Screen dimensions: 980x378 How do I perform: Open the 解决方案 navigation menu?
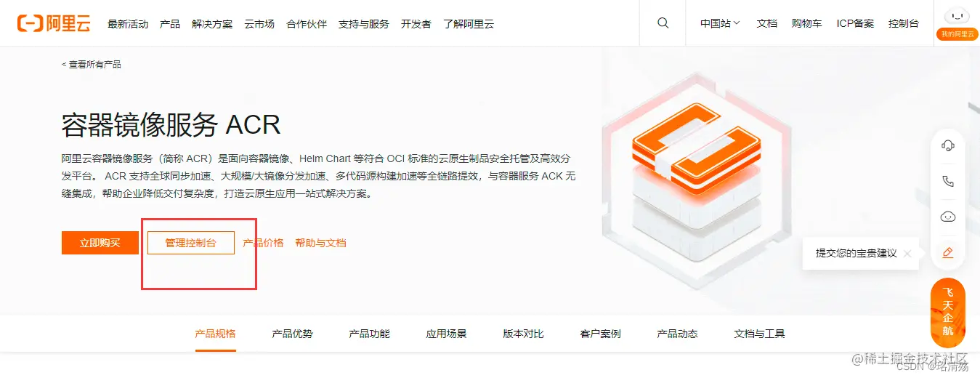212,24
